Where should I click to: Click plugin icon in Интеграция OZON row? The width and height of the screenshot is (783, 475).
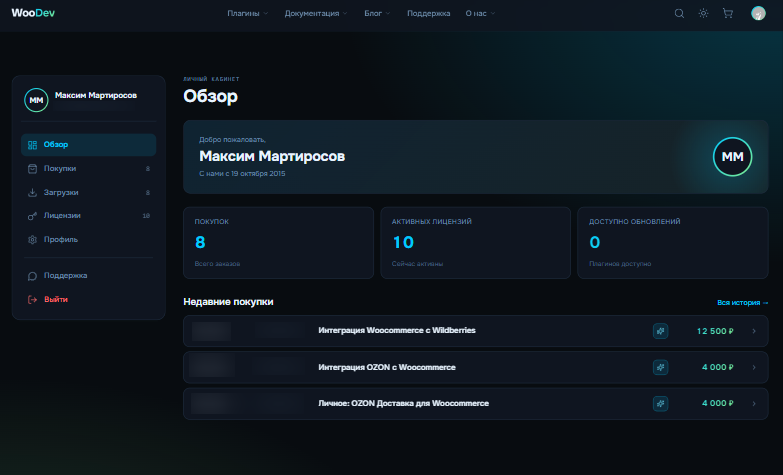660,368
